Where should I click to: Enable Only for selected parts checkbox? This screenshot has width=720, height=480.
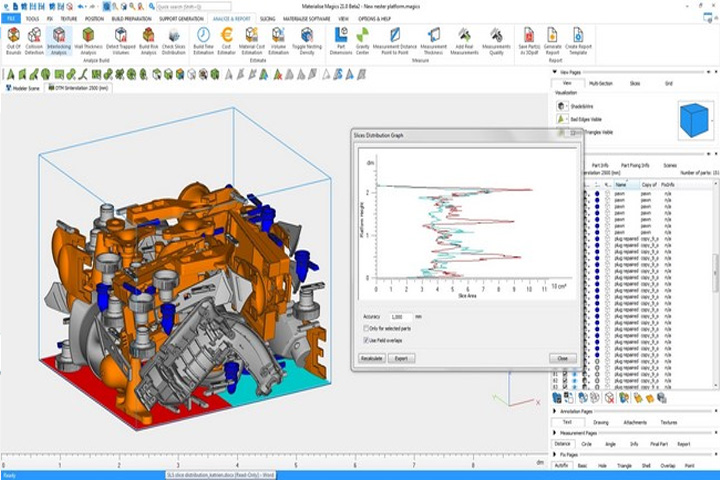pyautogui.click(x=366, y=328)
